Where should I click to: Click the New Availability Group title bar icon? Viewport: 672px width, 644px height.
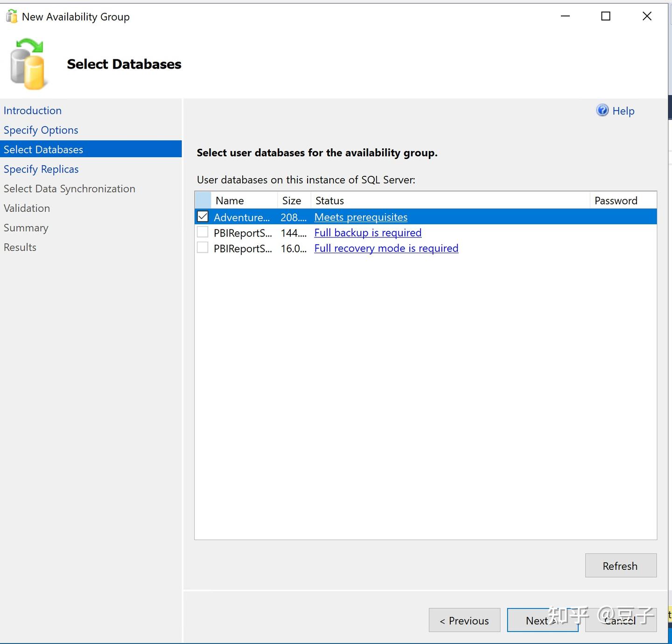(12, 16)
